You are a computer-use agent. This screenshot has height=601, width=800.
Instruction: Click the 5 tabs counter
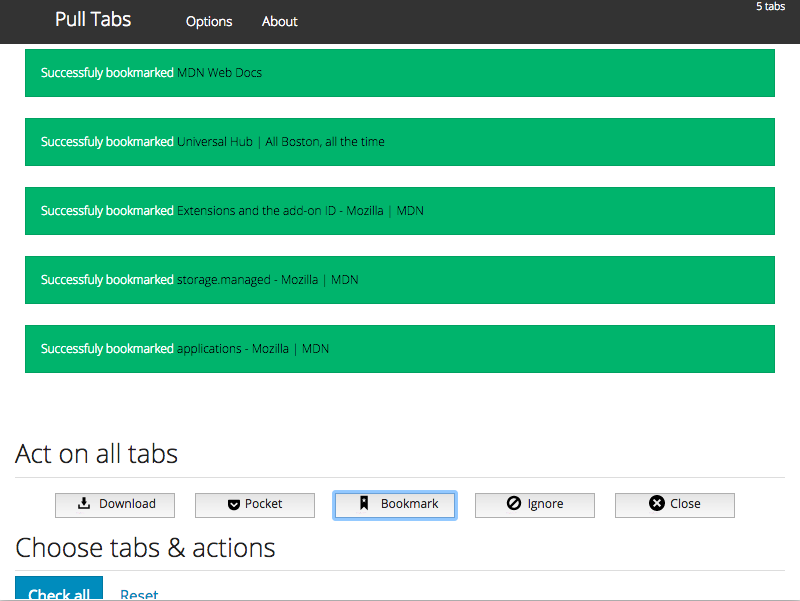pos(770,7)
